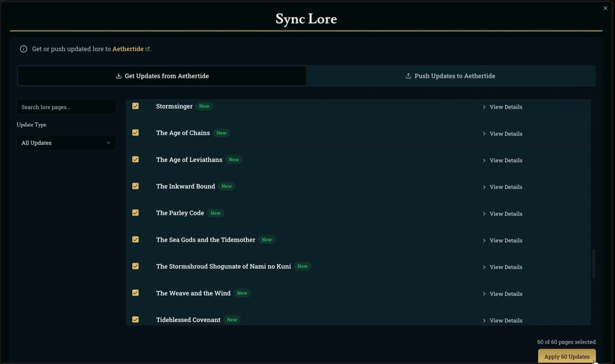Click the Search lore pages field
The image size is (615, 364).
[66, 107]
